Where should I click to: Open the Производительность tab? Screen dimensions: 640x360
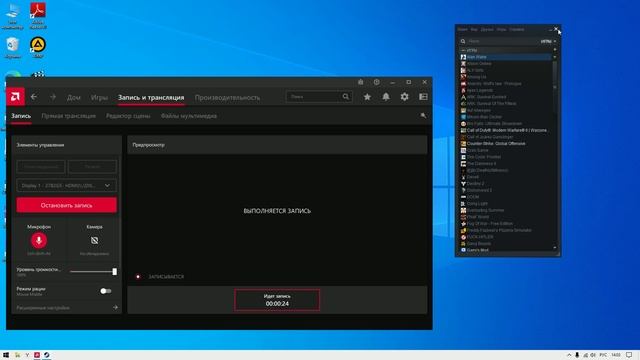pyautogui.click(x=227, y=98)
